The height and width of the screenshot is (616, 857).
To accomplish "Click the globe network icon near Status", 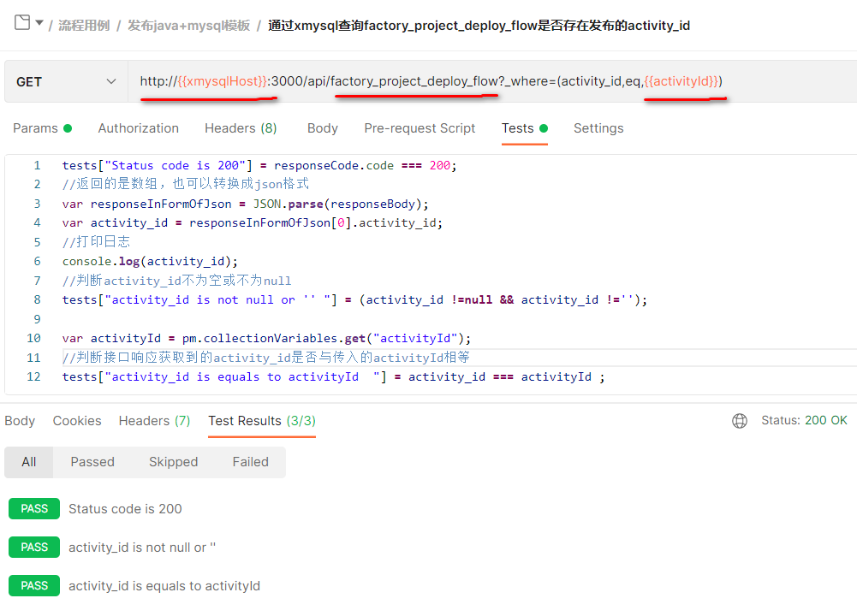I will [740, 421].
